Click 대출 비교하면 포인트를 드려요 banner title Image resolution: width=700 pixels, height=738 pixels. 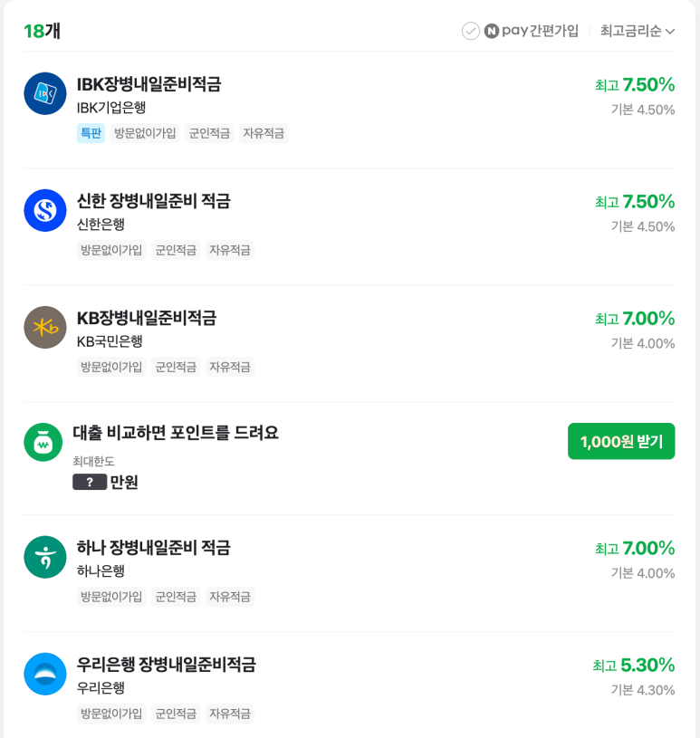coord(176,433)
